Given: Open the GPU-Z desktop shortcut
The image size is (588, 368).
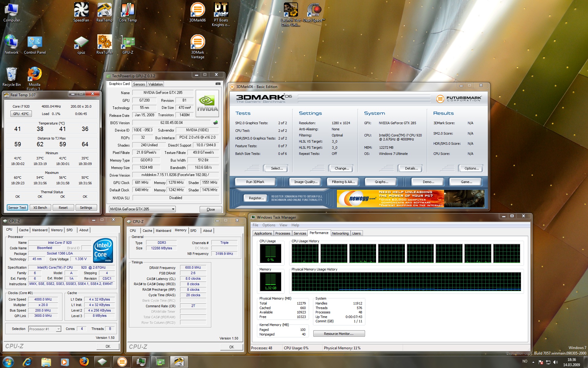Looking at the screenshot, I should point(128,44).
